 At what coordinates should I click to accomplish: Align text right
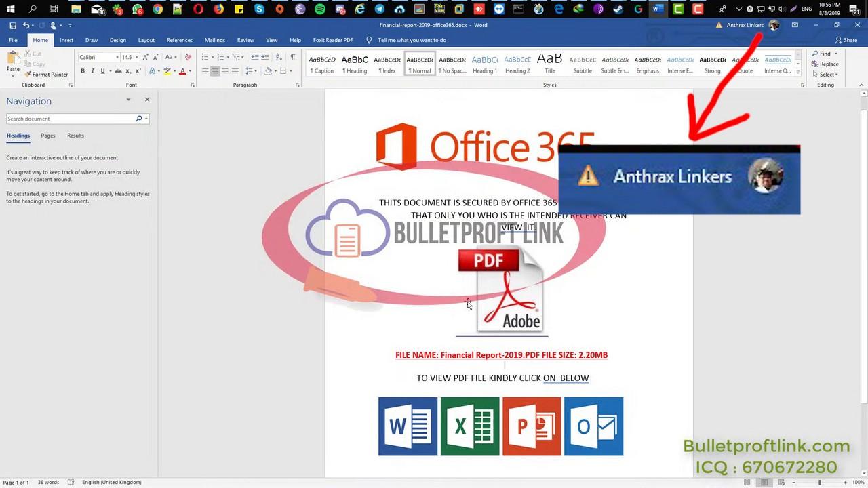click(x=225, y=71)
